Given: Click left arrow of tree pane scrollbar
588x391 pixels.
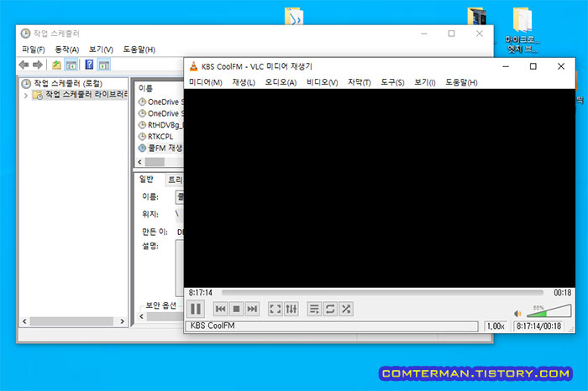Looking at the screenshot, I should tap(24, 321).
